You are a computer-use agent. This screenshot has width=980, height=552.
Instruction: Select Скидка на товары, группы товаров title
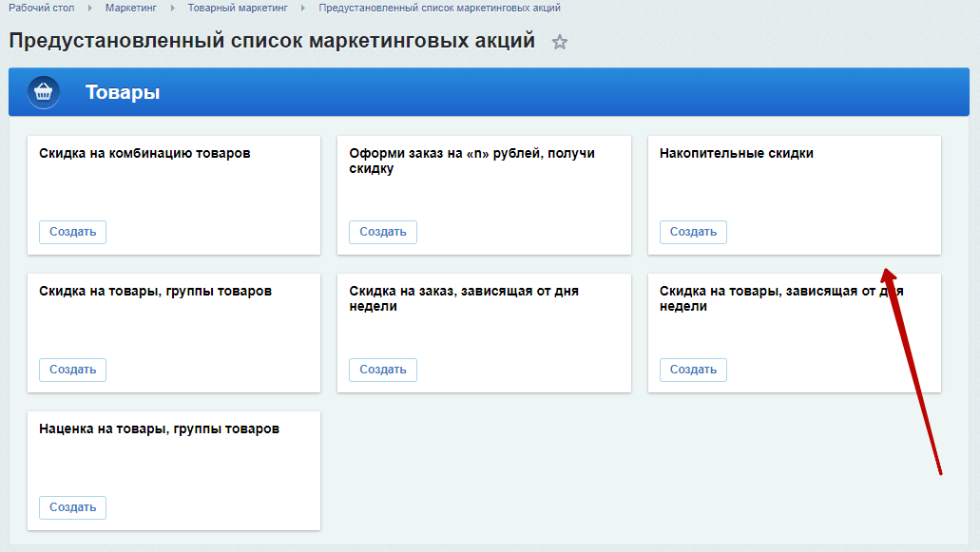pos(155,292)
